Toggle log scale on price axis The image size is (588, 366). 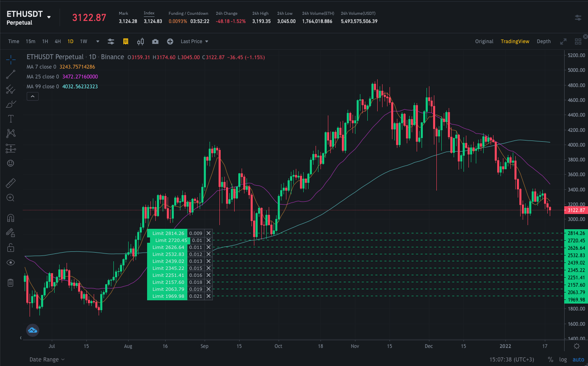563,359
